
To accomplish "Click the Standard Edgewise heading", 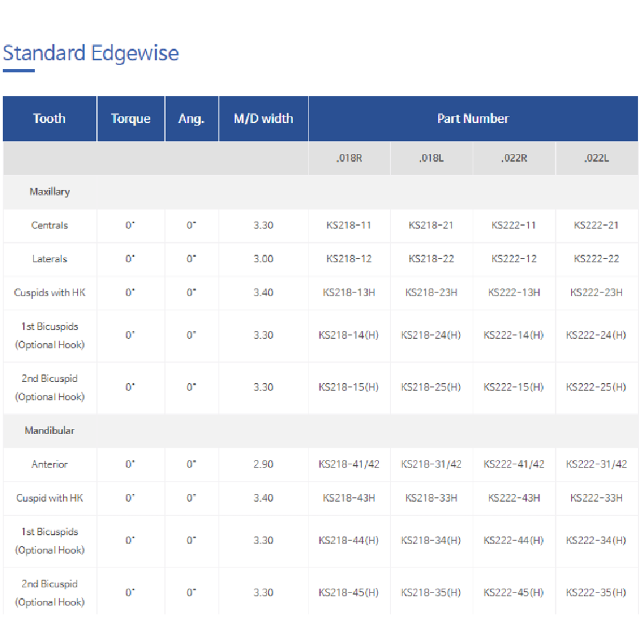I will click(x=91, y=53).
